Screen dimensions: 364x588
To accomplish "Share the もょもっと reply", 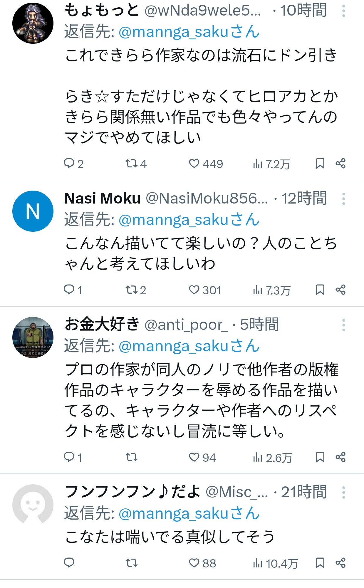I will pos(340,164).
